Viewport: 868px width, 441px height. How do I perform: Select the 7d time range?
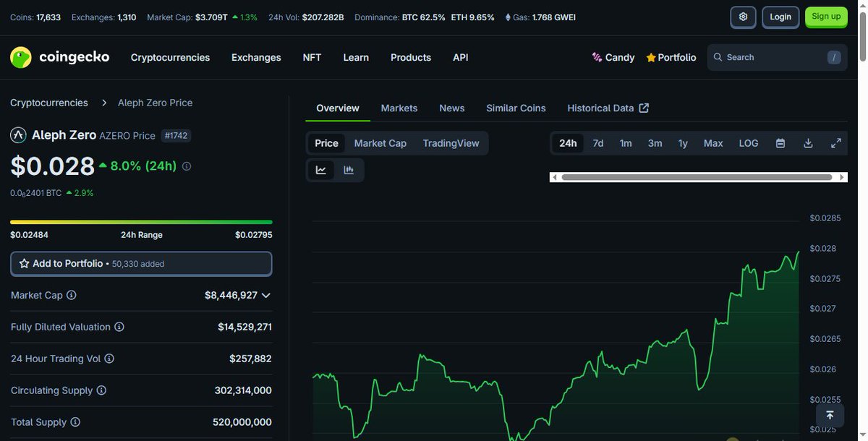click(598, 143)
